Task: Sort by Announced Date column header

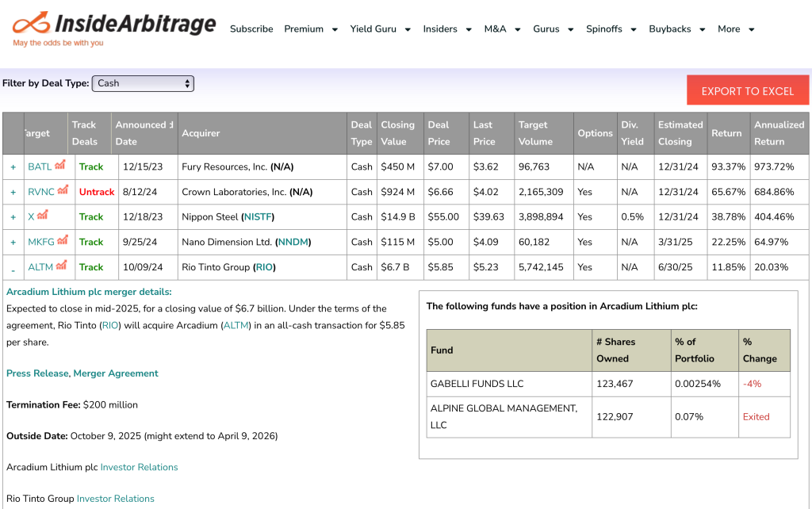Action: click(144, 133)
